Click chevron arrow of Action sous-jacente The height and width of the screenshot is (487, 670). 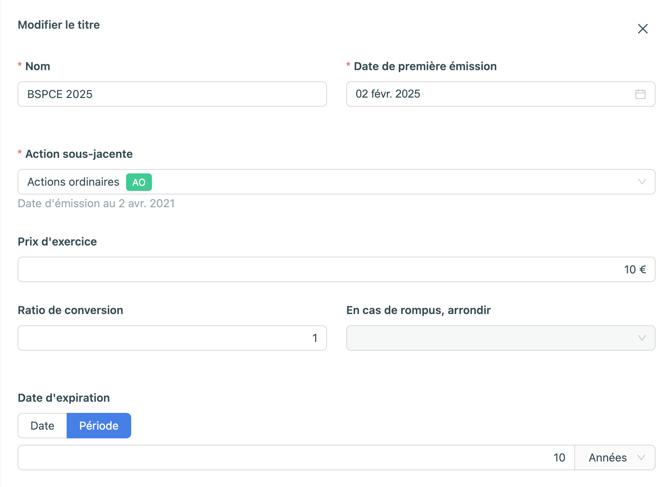tap(641, 182)
